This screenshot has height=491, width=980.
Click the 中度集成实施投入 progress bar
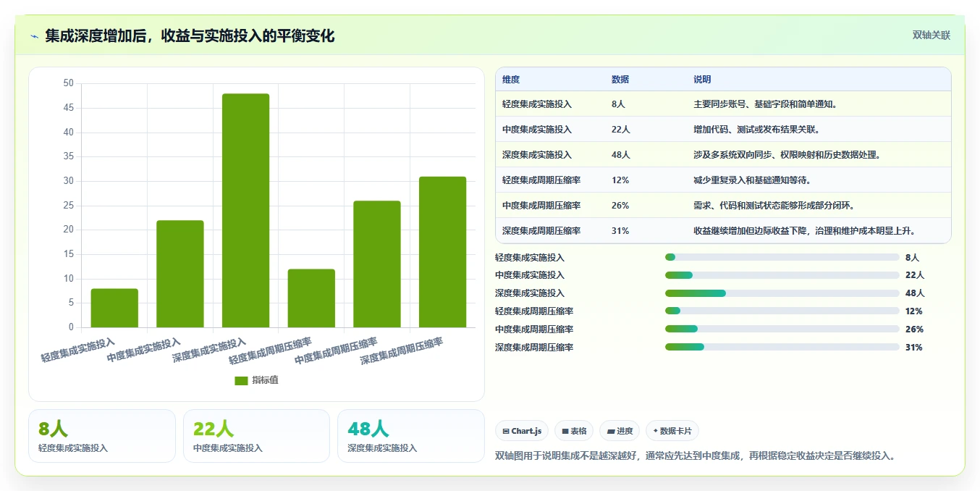pyautogui.click(x=782, y=275)
